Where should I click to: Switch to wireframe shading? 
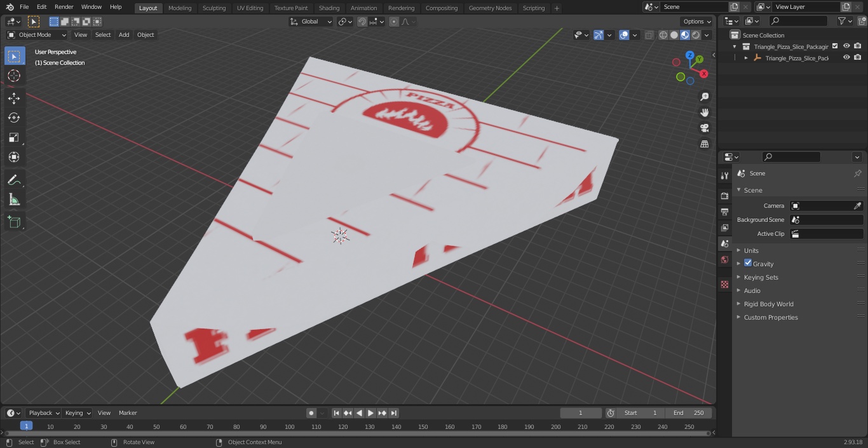(x=663, y=35)
